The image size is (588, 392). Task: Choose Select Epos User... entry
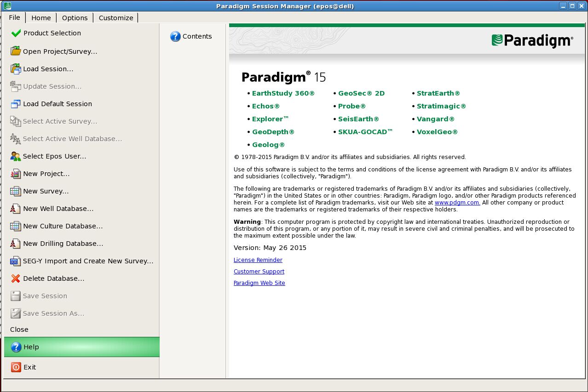tap(82, 156)
